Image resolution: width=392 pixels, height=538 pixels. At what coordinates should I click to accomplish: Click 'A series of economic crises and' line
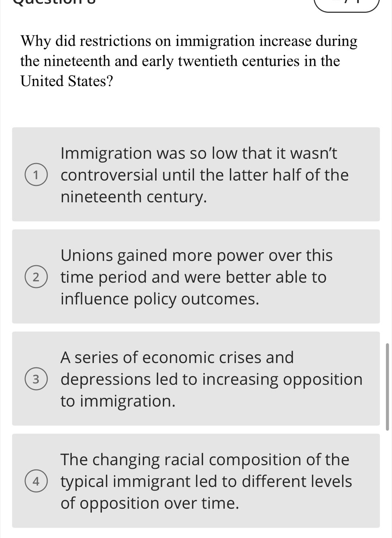pyautogui.click(x=177, y=357)
